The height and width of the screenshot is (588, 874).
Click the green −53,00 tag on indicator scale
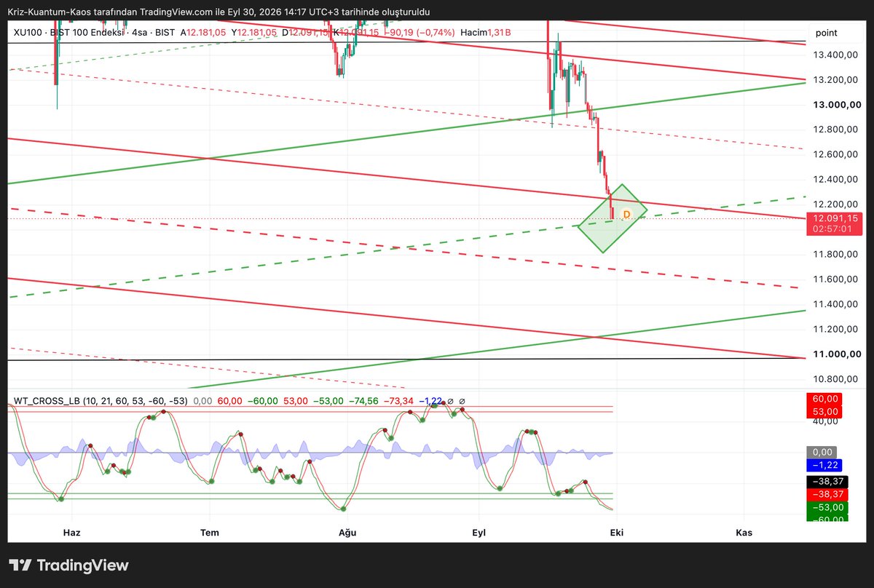pos(829,507)
